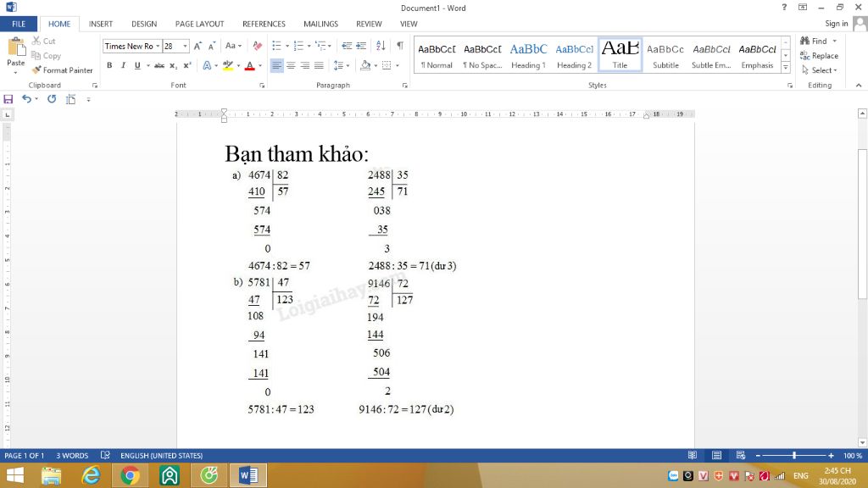868x488 pixels.
Task: Switch to INSERT tab
Action: (x=101, y=24)
